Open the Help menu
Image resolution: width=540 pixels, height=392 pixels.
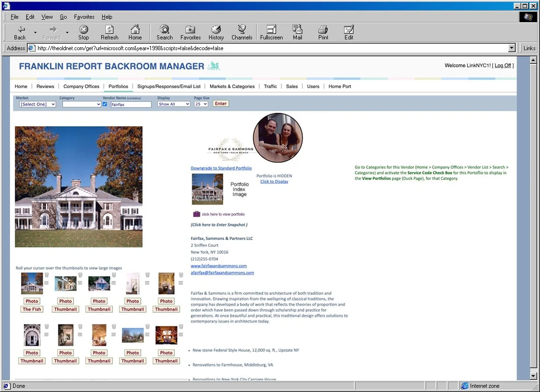pyautogui.click(x=107, y=16)
